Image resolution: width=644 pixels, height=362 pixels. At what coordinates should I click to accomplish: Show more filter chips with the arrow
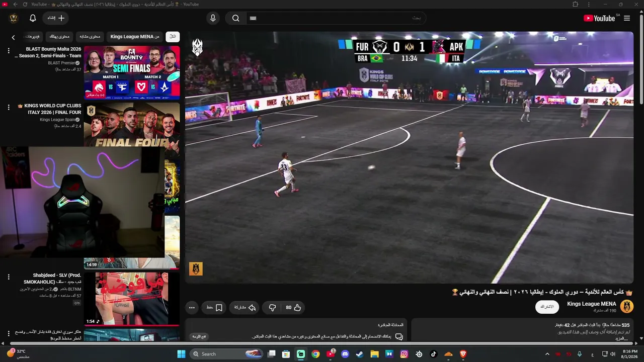14,37
